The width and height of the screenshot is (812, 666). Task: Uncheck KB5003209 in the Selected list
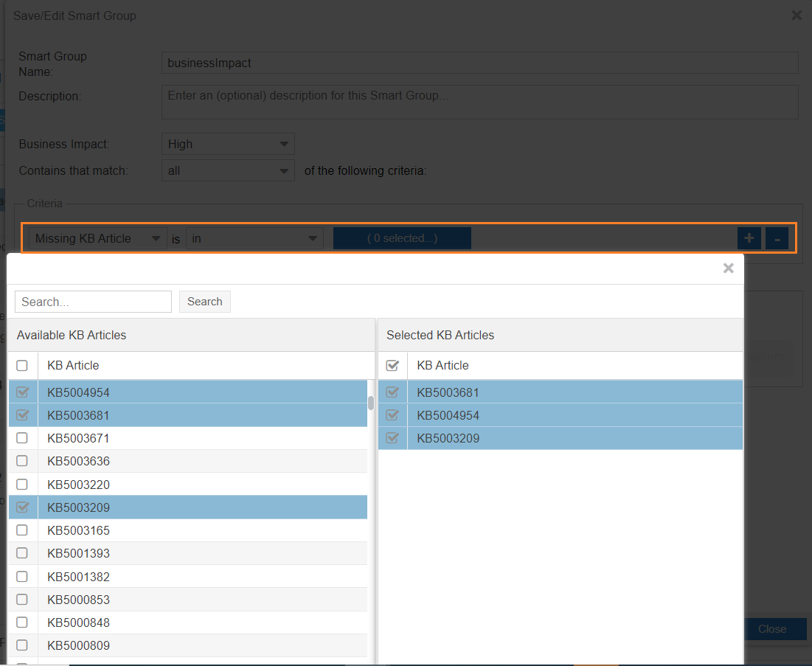(x=392, y=438)
